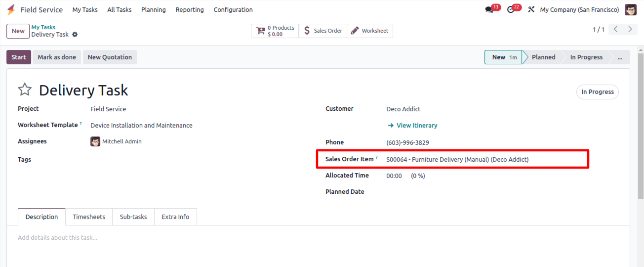Edit Allocated Time 00:00 field
644x267 pixels.
tap(394, 176)
